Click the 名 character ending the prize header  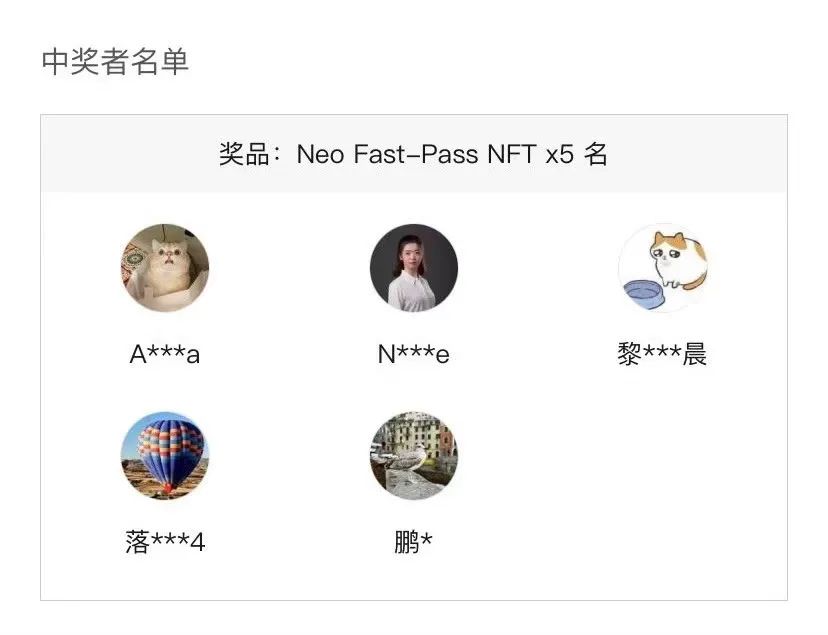tap(596, 155)
